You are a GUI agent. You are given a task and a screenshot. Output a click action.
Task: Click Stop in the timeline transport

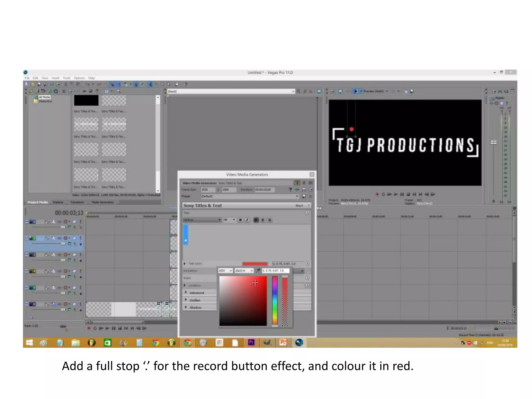pyautogui.click(x=120, y=328)
